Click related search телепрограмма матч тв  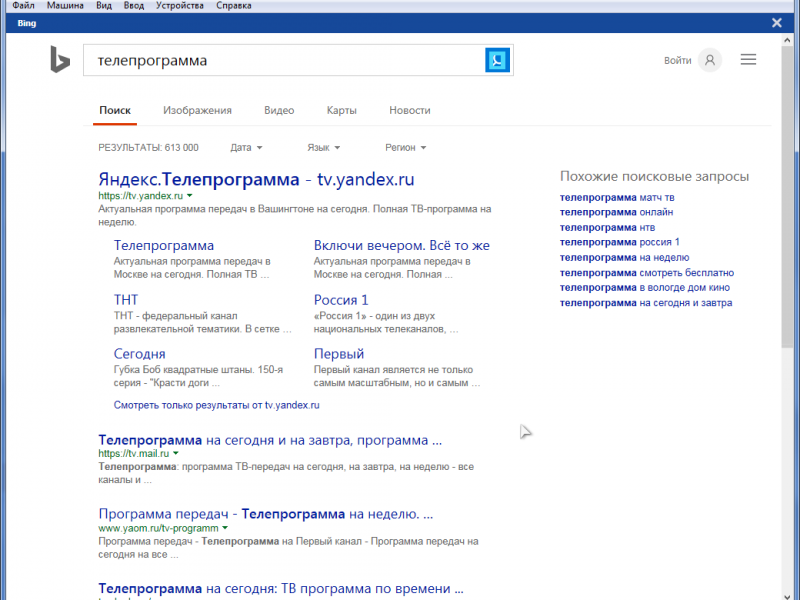(617, 197)
